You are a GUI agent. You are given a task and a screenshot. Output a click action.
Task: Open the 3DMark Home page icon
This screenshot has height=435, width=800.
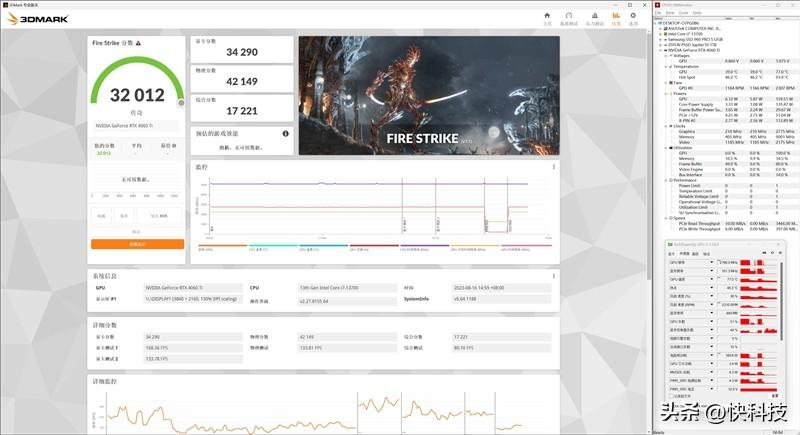[x=547, y=16]
